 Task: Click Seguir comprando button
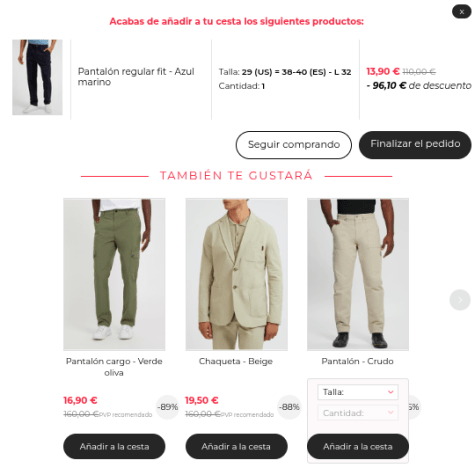point(294,145)
